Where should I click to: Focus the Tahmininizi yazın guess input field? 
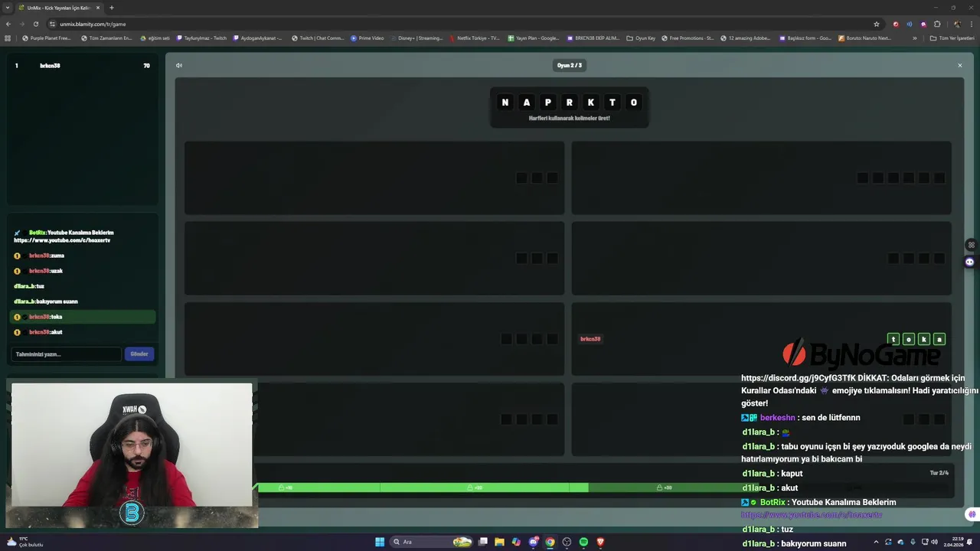pyautogui.click(x=66, y=354)
